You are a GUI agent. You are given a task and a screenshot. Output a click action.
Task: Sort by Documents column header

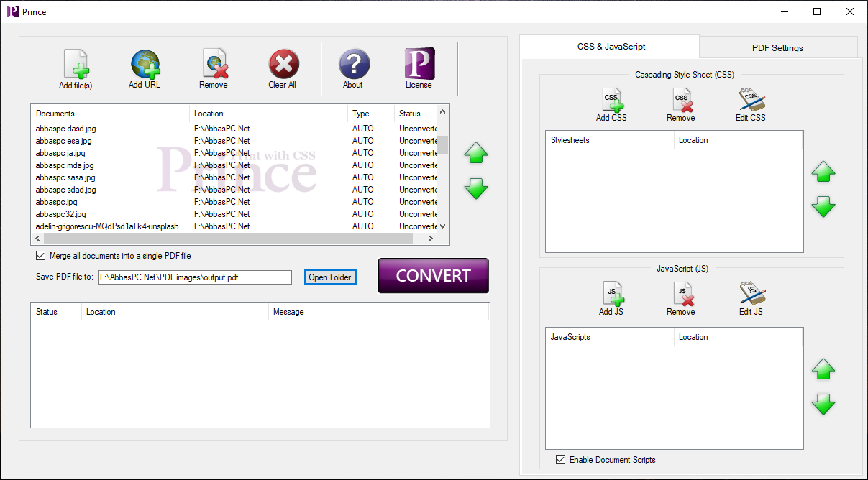(x=110, y=114)
